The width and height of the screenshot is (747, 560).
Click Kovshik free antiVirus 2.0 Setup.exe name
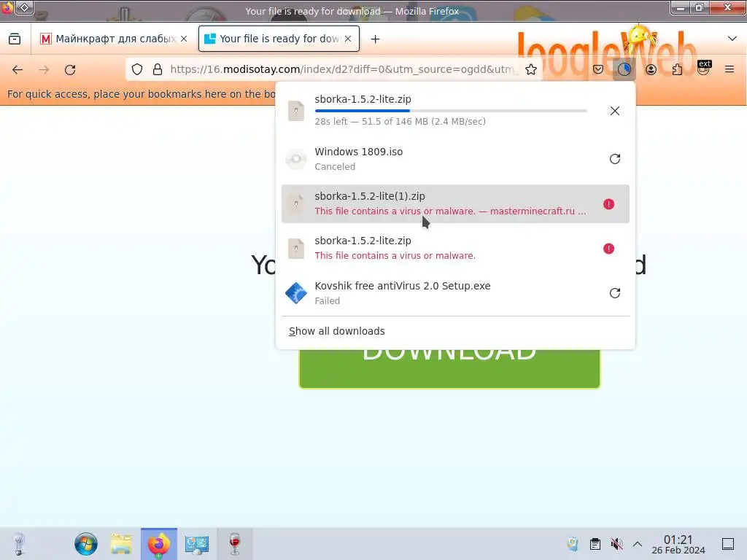pos(403,286)
